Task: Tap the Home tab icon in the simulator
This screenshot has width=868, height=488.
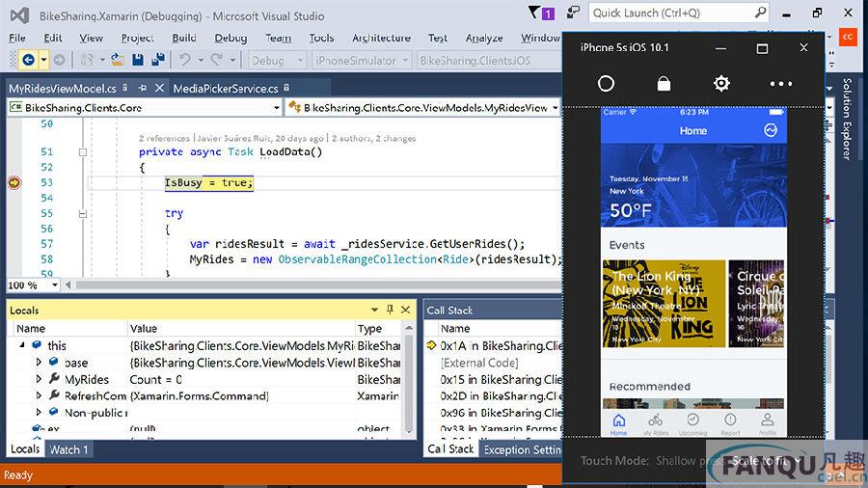Action: click(x=619, y=423)
